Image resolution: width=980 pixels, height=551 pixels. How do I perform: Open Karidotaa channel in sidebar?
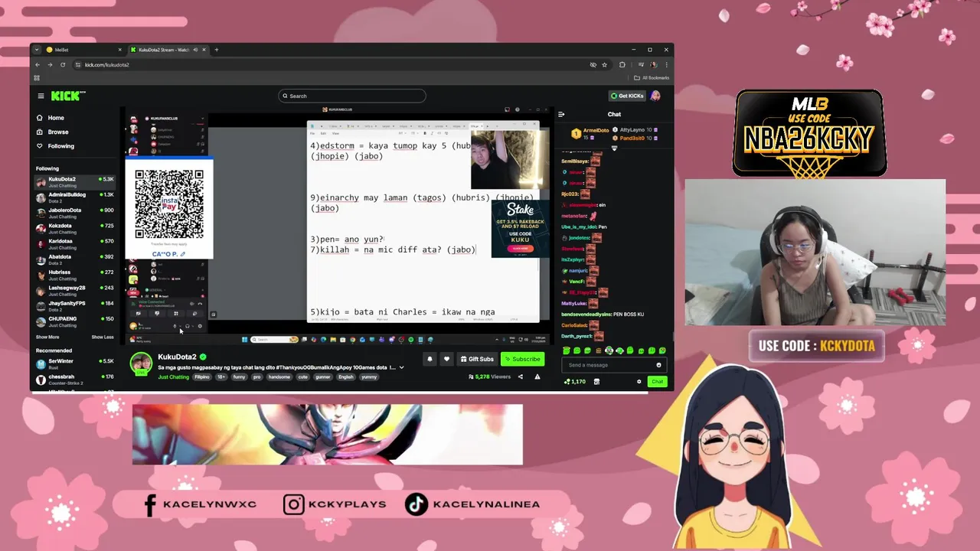pyautogui.click(x=74, y=244)
